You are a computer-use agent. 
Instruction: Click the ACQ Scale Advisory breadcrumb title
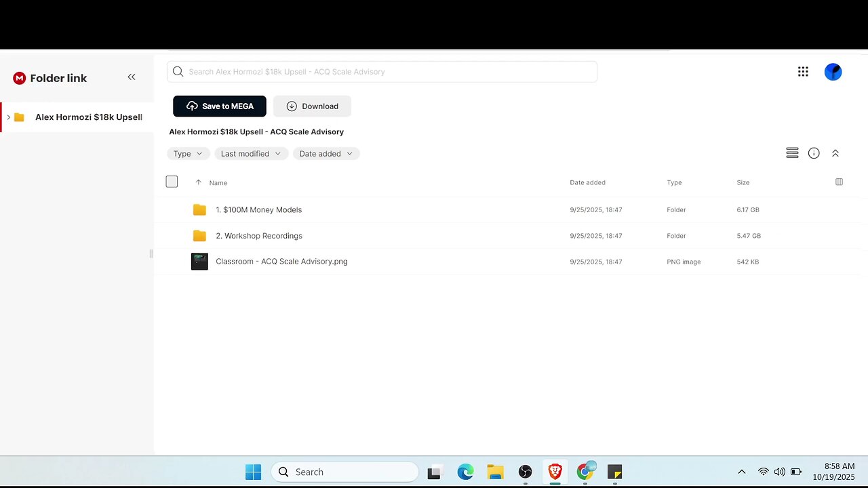point(256,131)
